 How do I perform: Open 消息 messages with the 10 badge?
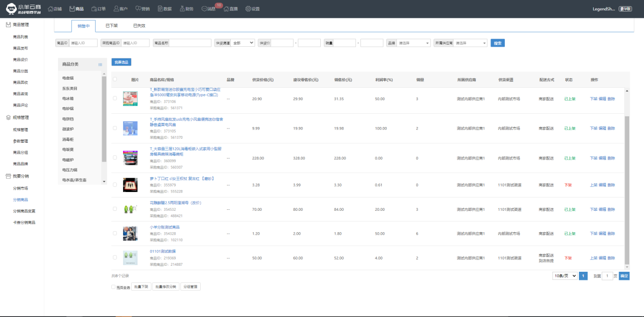[204, 9]
